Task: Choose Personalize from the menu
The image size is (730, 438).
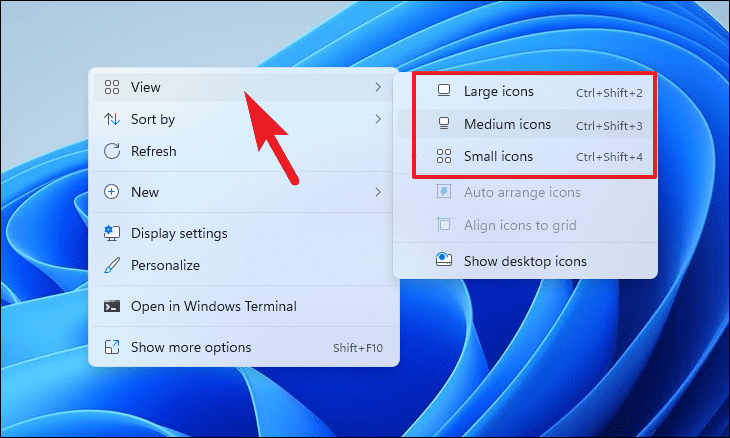Action: 244,265
